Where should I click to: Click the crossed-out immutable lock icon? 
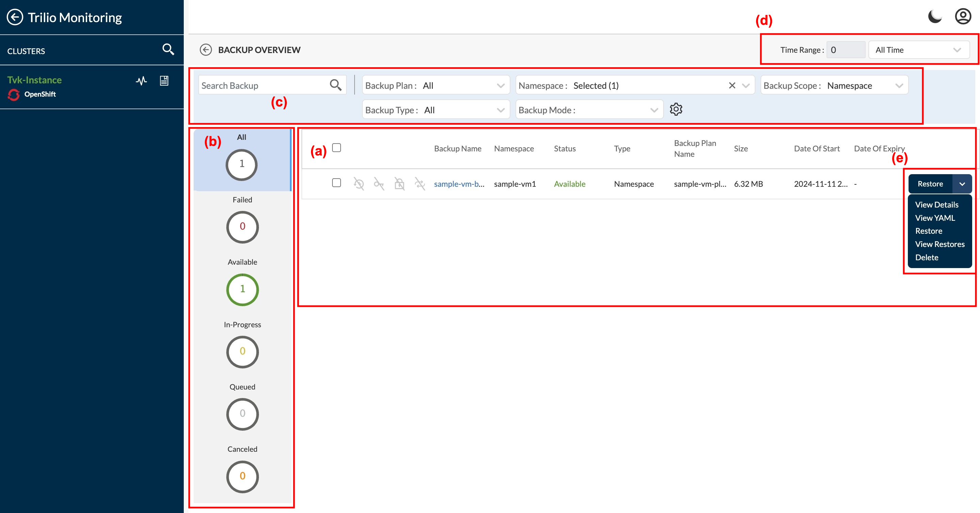tap(399, 184)
